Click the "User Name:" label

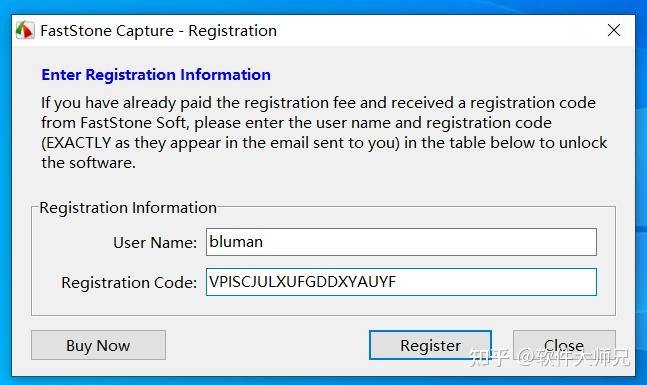pos(155,243)
